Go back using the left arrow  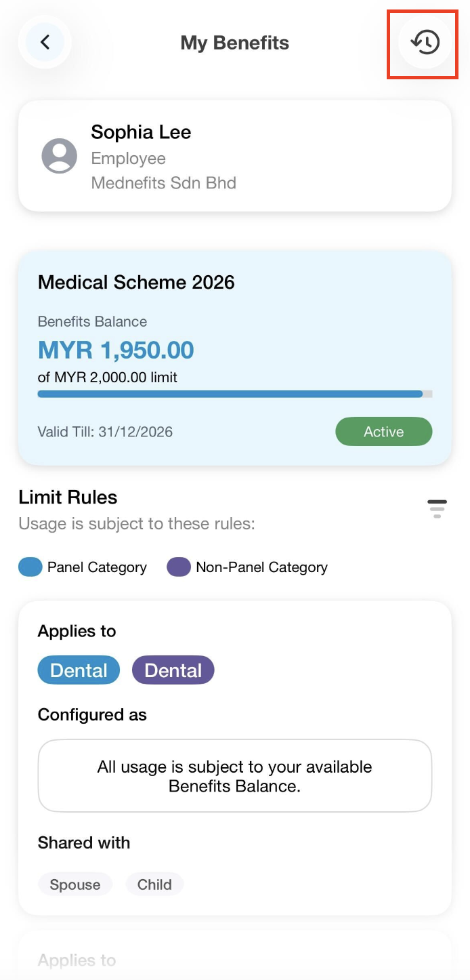(45, 43)
